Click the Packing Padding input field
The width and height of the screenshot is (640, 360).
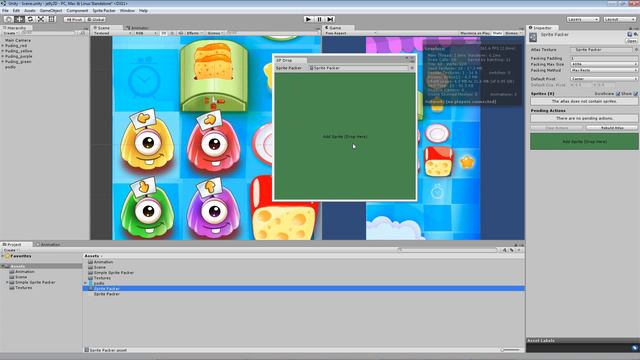tap(604, 58)
